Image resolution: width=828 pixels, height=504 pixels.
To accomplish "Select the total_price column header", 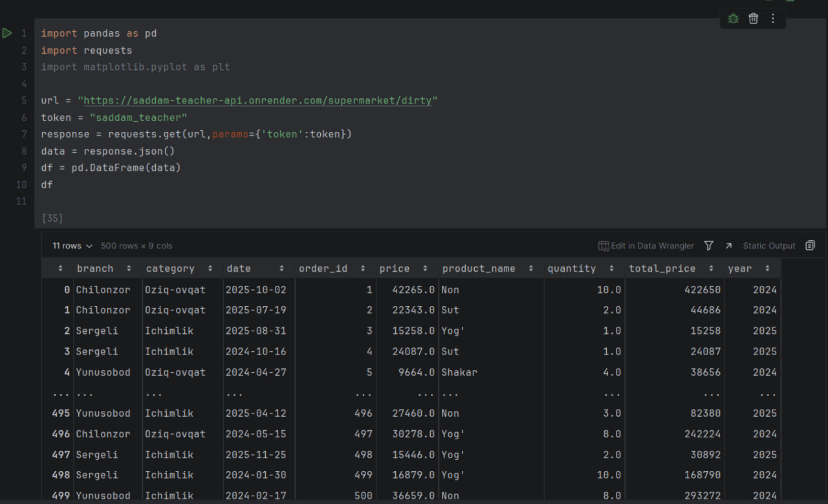I will 662,268.
